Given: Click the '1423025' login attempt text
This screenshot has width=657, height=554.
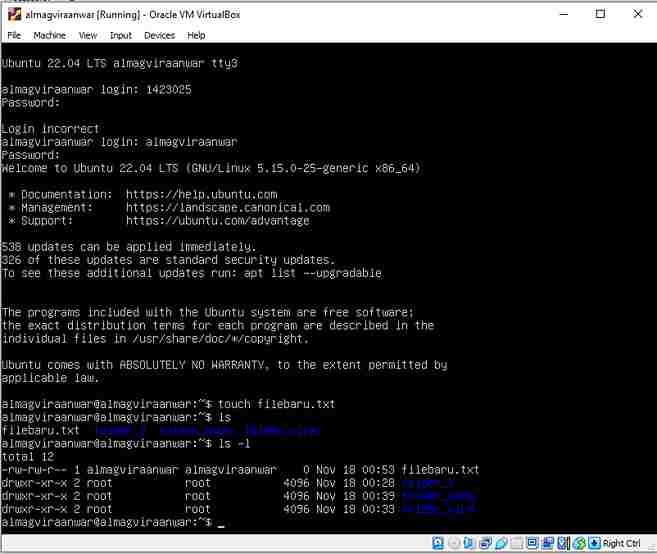Looking at the screenshot, I should coord(168,89).
